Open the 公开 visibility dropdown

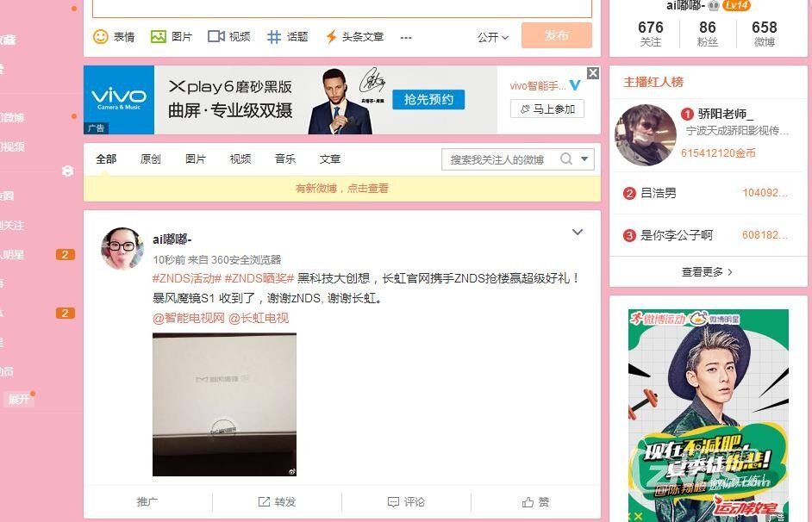[493, 37]
